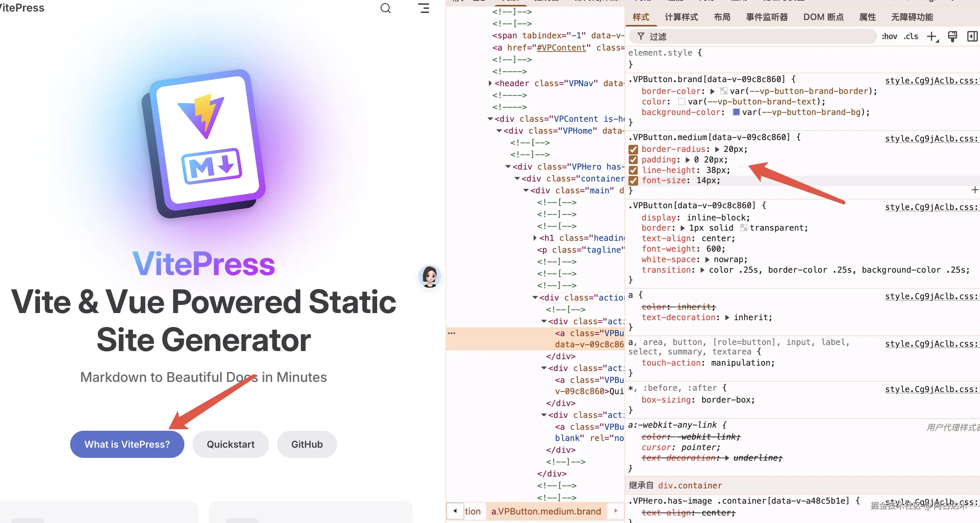The width and height of the screenshot is (980, 523).
Task: Toggle the computed styles sidebar icon
Action: tap(973, 36)
